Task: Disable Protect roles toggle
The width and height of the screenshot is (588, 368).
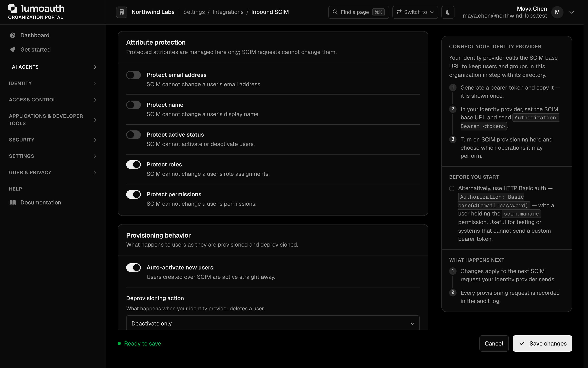Action: click(x=133, y=165)
